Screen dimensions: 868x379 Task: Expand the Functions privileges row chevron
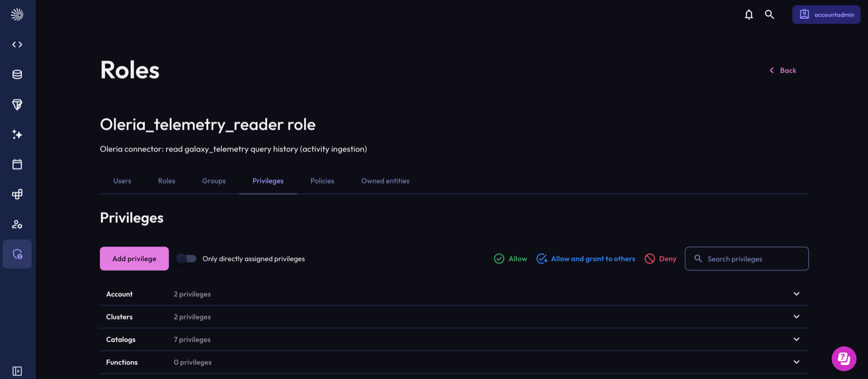point(796,362)
